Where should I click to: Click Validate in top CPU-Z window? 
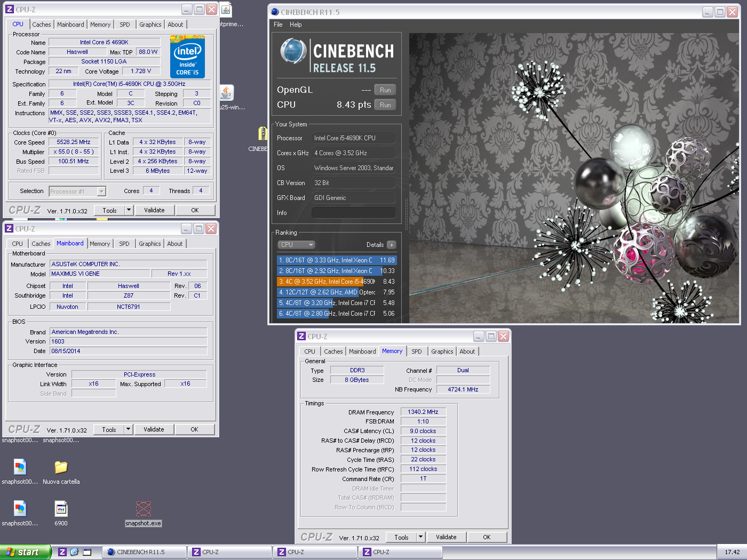(x=154, y=210)
